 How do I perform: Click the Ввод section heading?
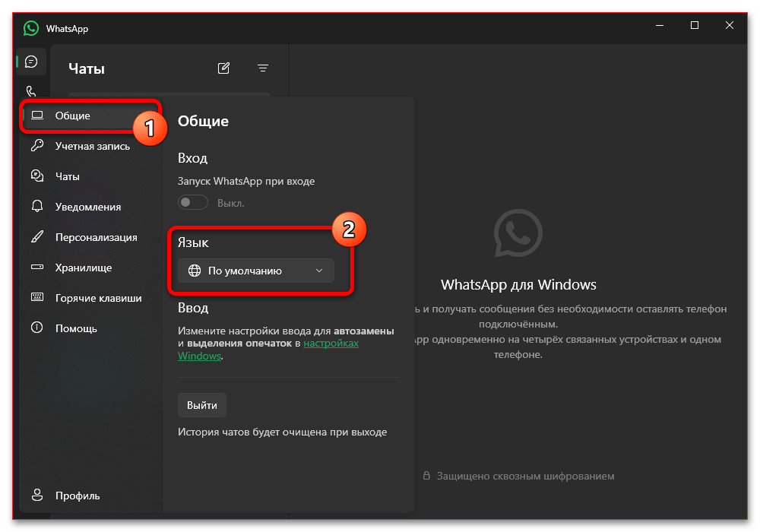[193, 308]
